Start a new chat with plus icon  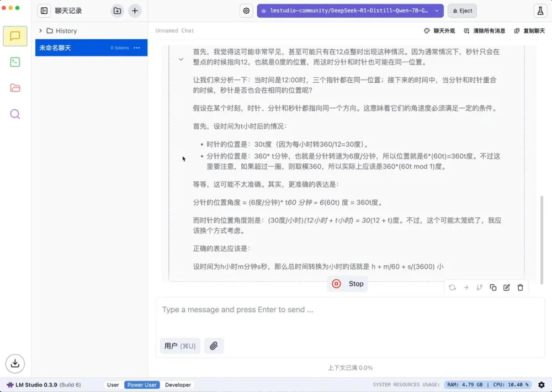(x=135, y=10)
